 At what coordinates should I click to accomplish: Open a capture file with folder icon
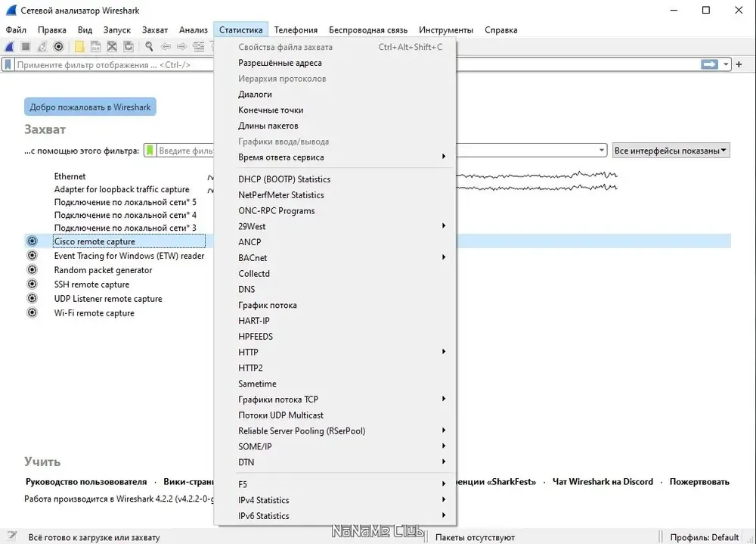click(x=79, y=46)
